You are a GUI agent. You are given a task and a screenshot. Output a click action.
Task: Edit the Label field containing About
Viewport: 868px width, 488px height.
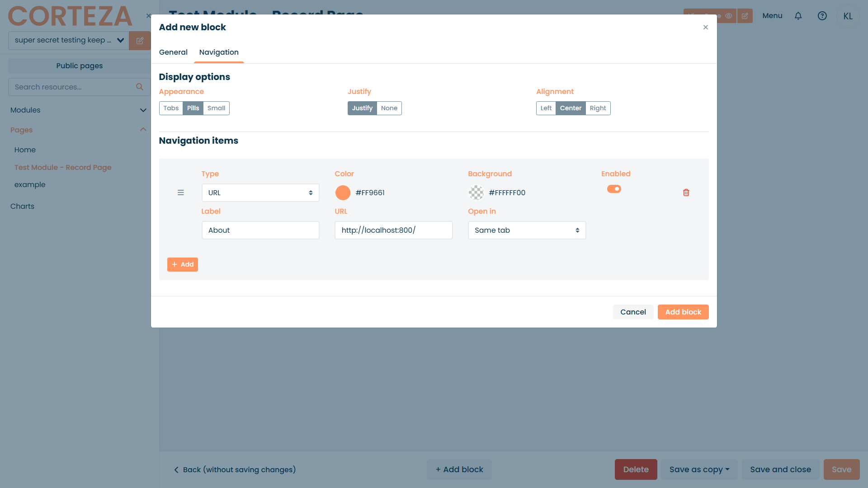pos(260,230)
